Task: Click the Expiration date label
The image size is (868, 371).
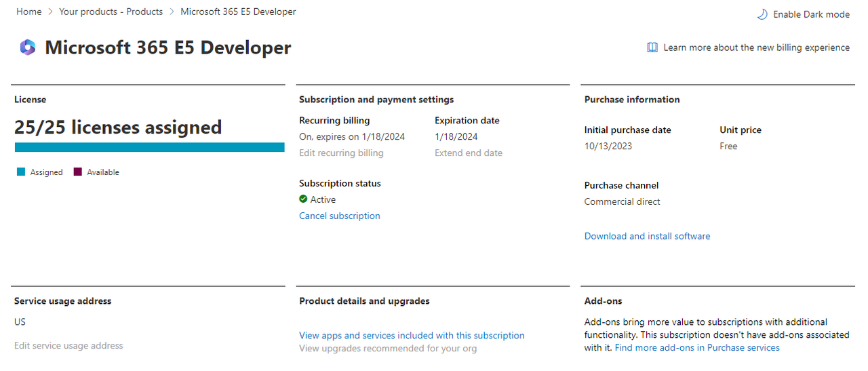Action: (467, 121)
